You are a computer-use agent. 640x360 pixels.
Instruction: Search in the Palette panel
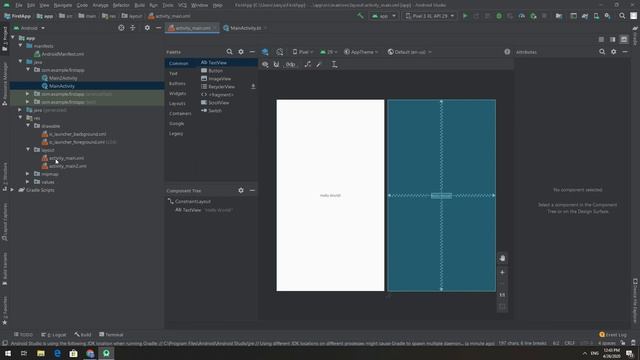coord(229,52)
